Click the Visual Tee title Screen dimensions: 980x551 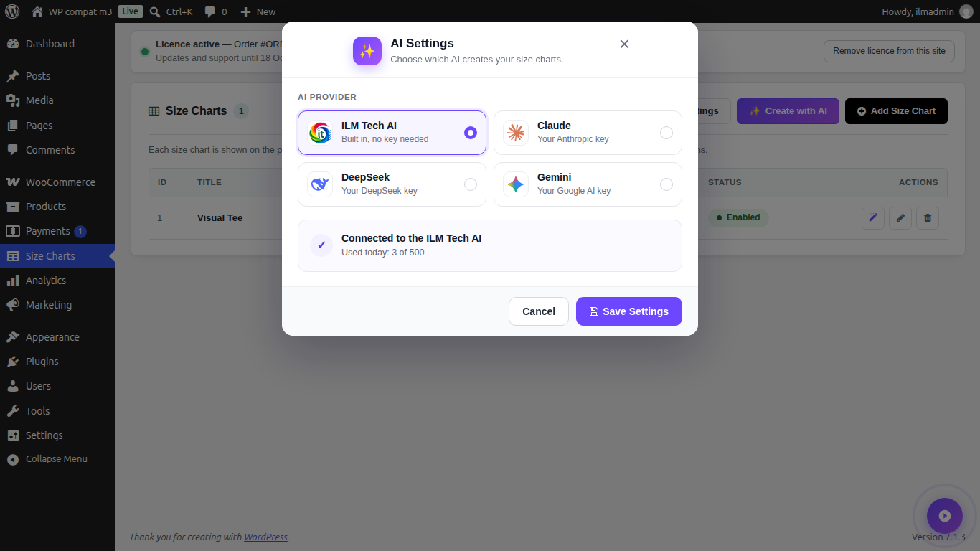(220, 218)
